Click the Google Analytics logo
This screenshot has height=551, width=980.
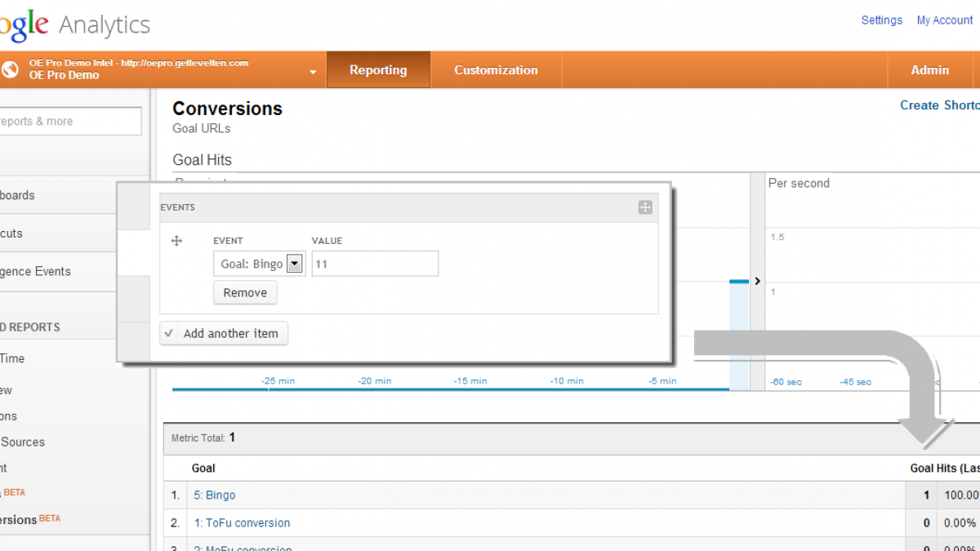[75, 25]
